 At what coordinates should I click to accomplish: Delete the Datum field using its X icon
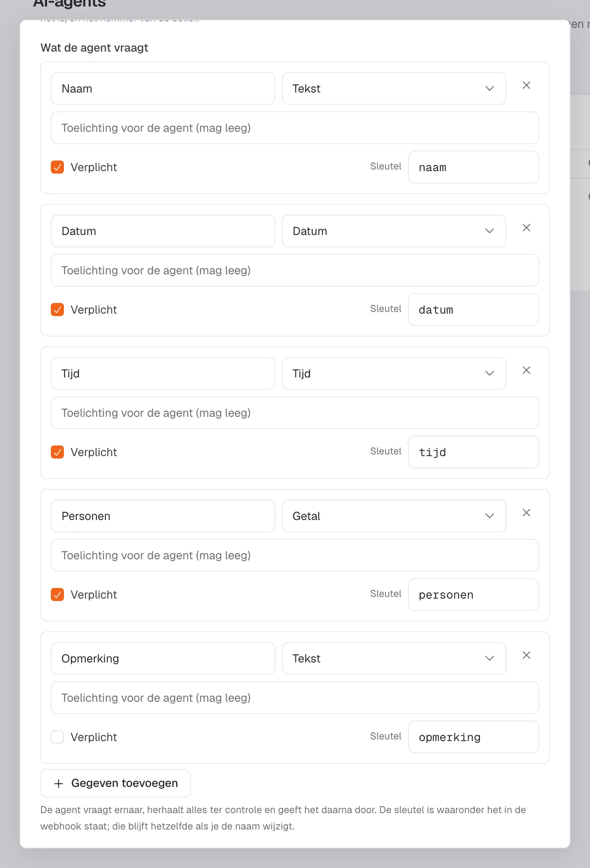pyautogui.click(x=526, y=228)
